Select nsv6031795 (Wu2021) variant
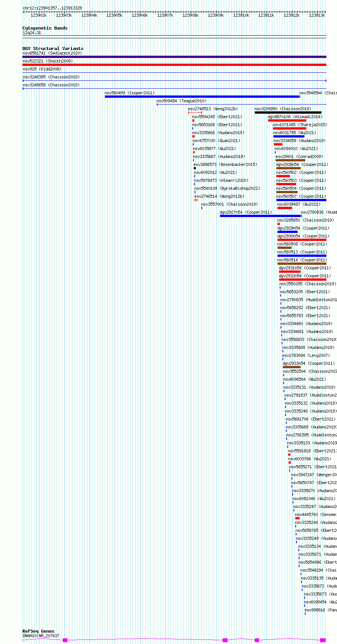 coord(295,133)
